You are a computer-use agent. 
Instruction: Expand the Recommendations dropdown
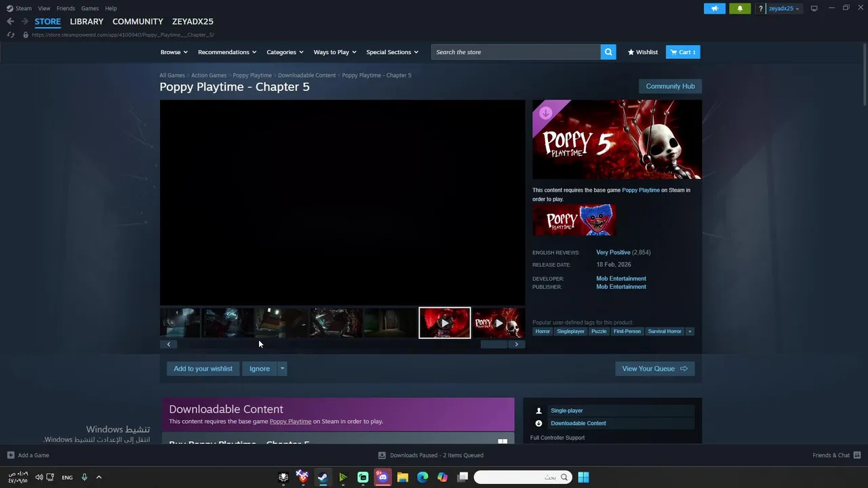coord(227,52)
